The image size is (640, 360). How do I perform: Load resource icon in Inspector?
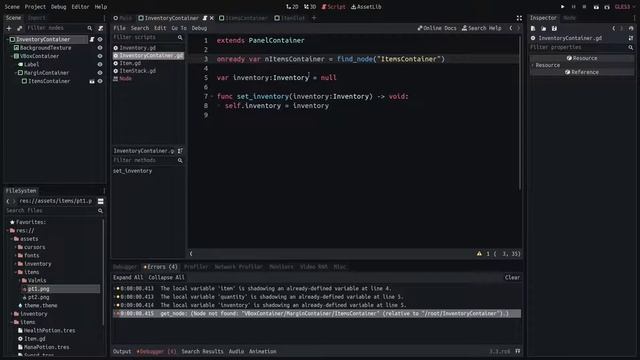544,29
